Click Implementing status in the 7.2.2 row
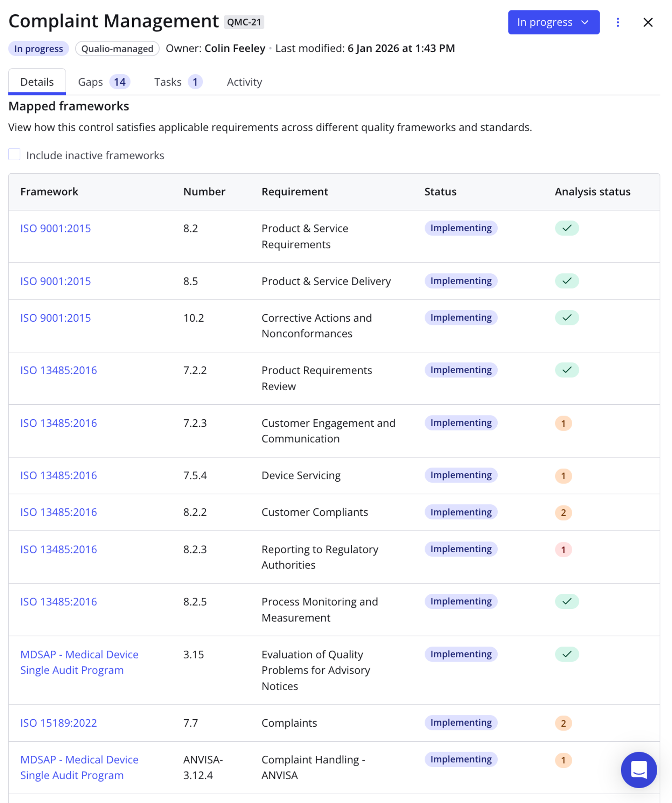This screenshot has width=672, height=803. tap(461, 370)
